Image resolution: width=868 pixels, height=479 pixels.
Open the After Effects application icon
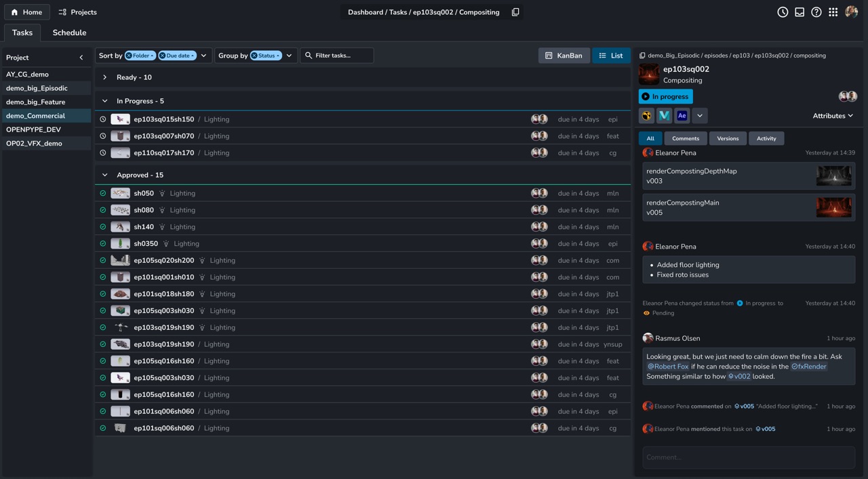click(682, 115)
